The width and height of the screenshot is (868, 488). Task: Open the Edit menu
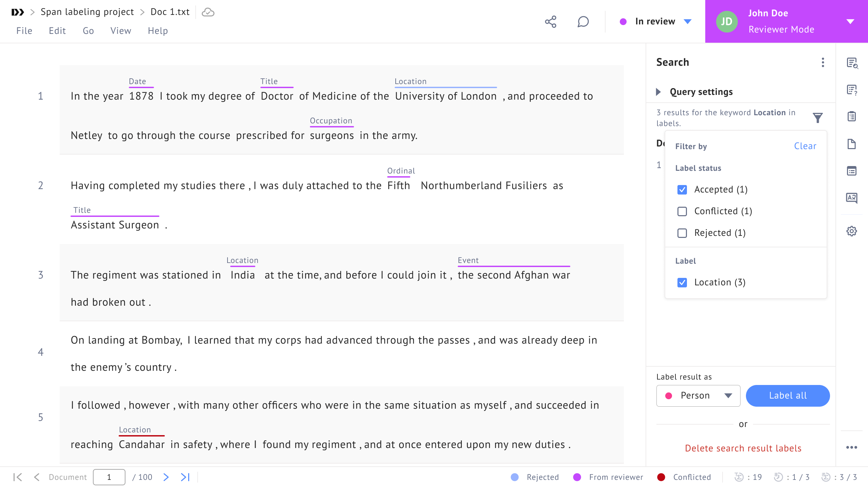coord(57,31)
